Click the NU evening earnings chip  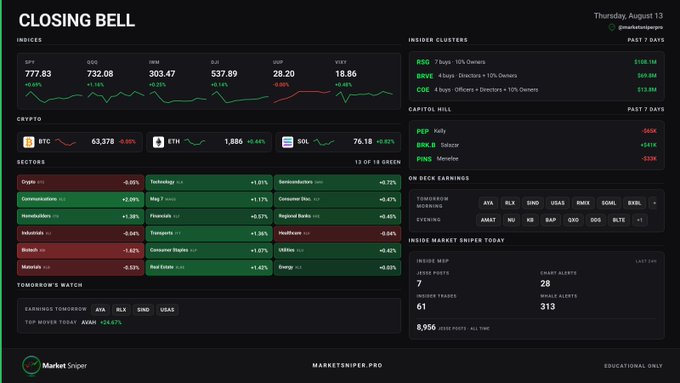(511, 220)
